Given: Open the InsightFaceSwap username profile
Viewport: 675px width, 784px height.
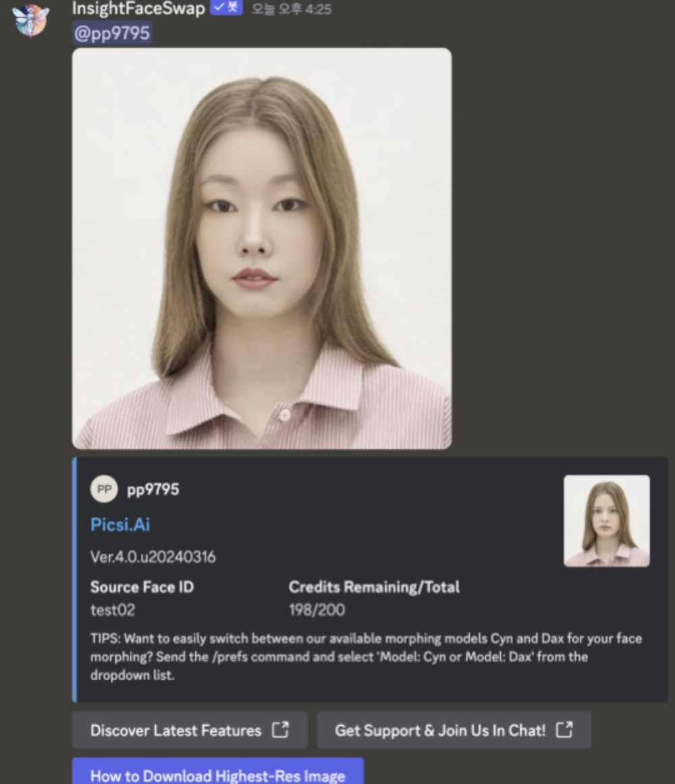Looking at the screenshot, I should (x=138, y=9).
